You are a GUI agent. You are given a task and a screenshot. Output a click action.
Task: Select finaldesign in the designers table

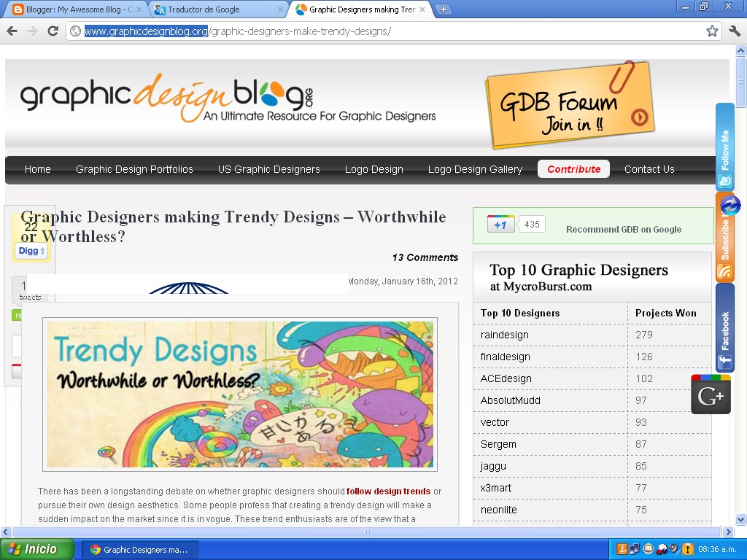click(505, 357)
